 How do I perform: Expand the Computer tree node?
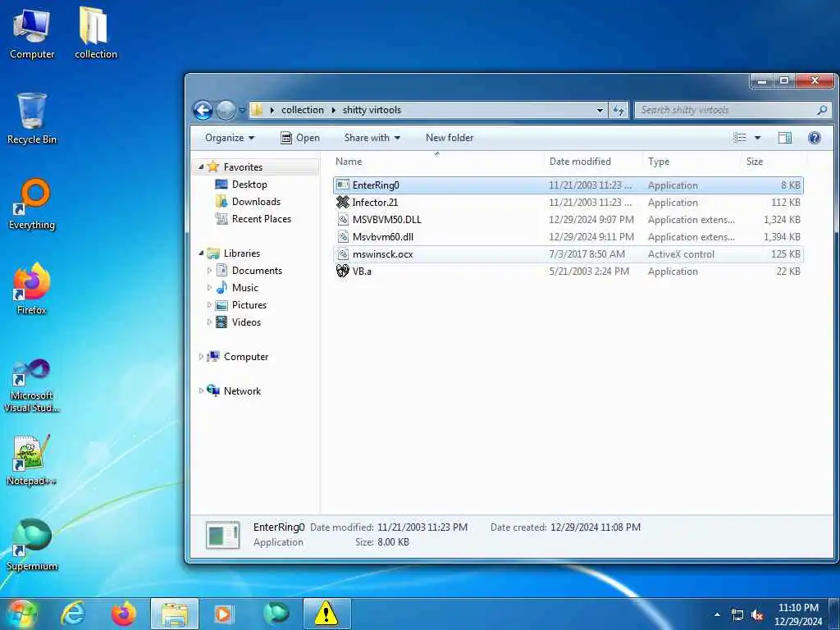click(201, 356)
